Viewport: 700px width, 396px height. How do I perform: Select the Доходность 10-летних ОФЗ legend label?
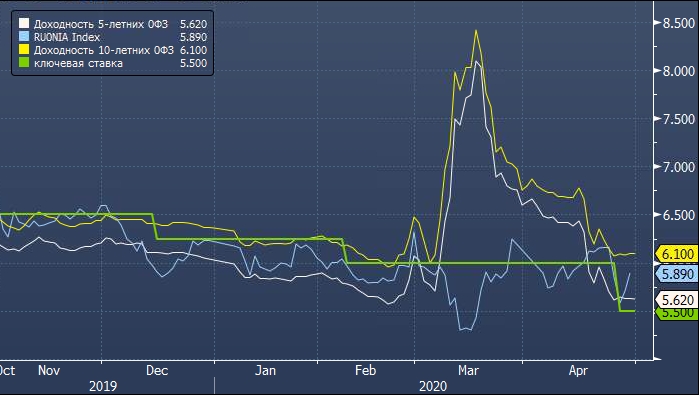pos(104,50)
